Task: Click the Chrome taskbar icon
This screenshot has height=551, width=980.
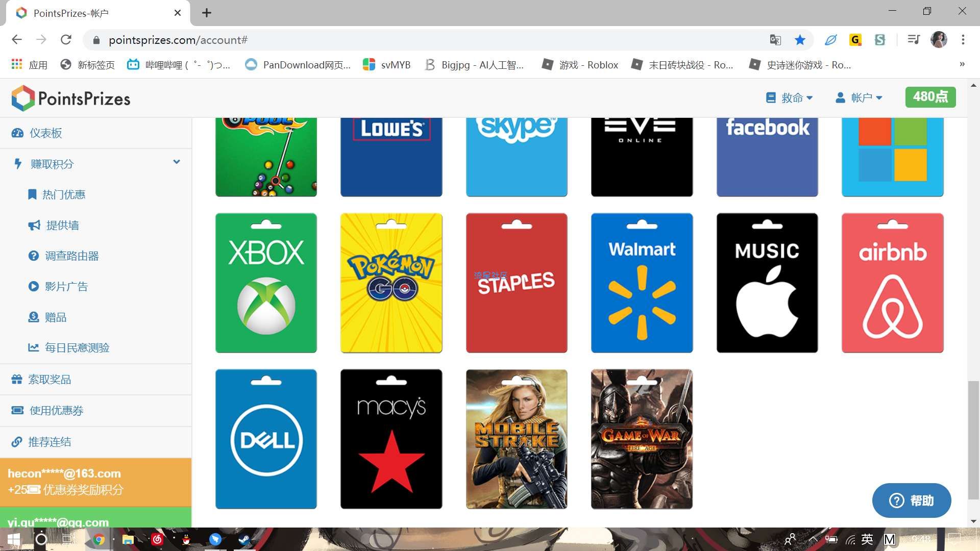Action: click(x=99, y=539)
